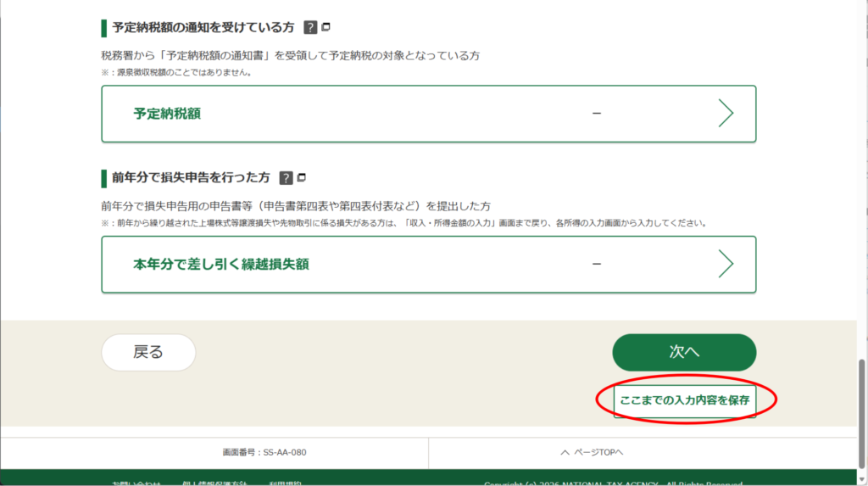Click the scrollbar track above the thumb

862,170
